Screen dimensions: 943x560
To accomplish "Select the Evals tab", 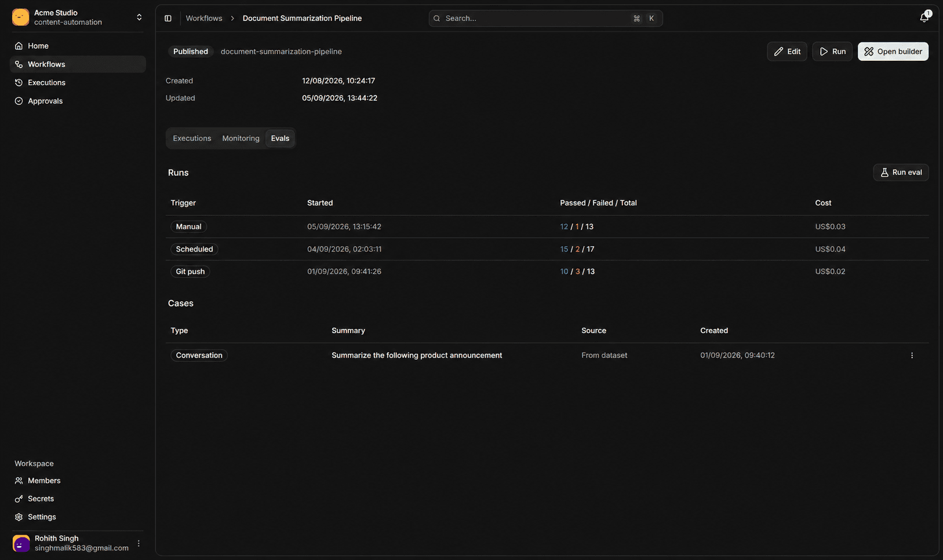I will (280, 138).
